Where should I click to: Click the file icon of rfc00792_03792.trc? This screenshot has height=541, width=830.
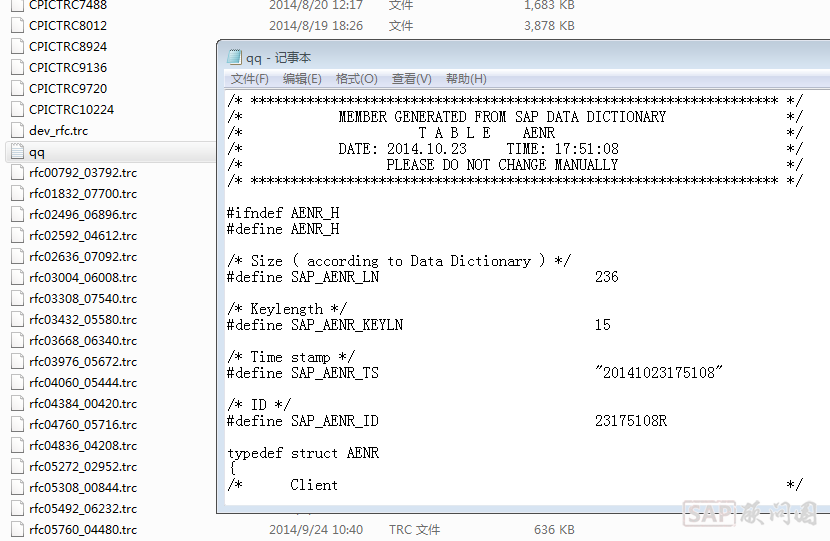coord(17,173)
